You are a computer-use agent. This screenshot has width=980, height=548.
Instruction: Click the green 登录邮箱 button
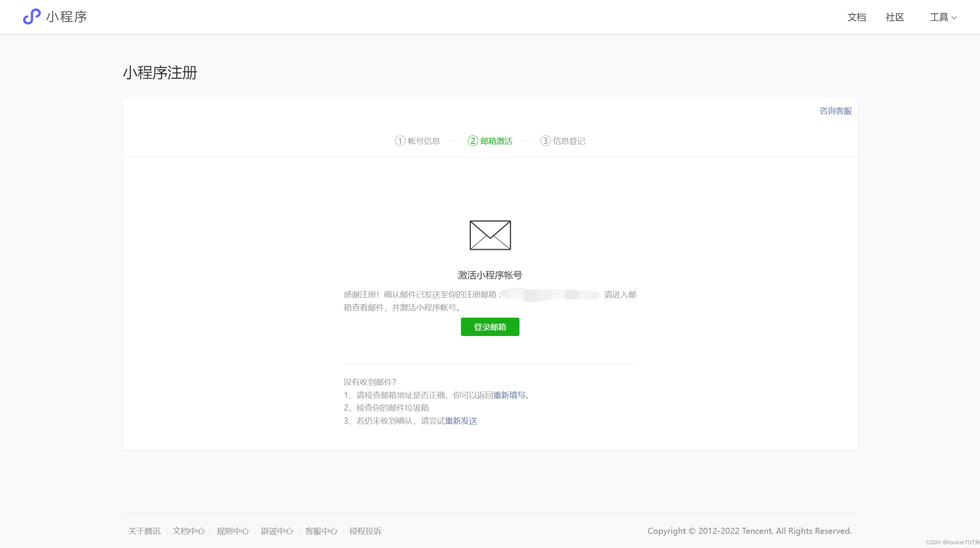coord(490,327)
